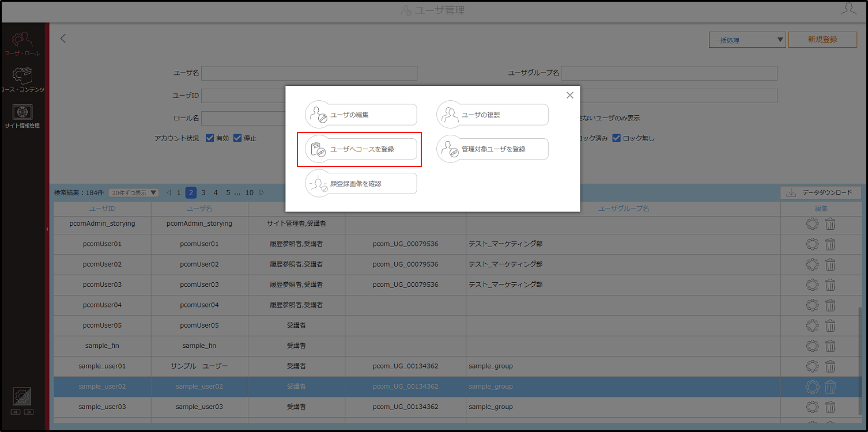
Task: Sort by the ユーザ名 column header
Action: click(x=199, y=209)
